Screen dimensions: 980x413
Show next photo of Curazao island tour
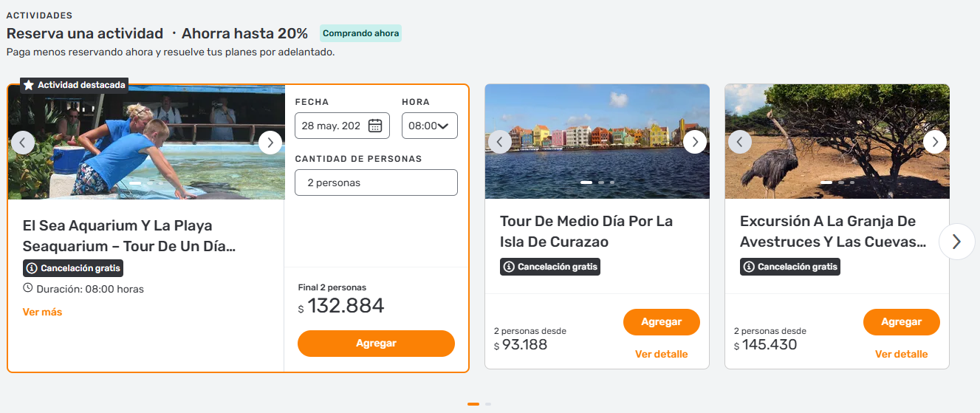(x=695, y=142)
